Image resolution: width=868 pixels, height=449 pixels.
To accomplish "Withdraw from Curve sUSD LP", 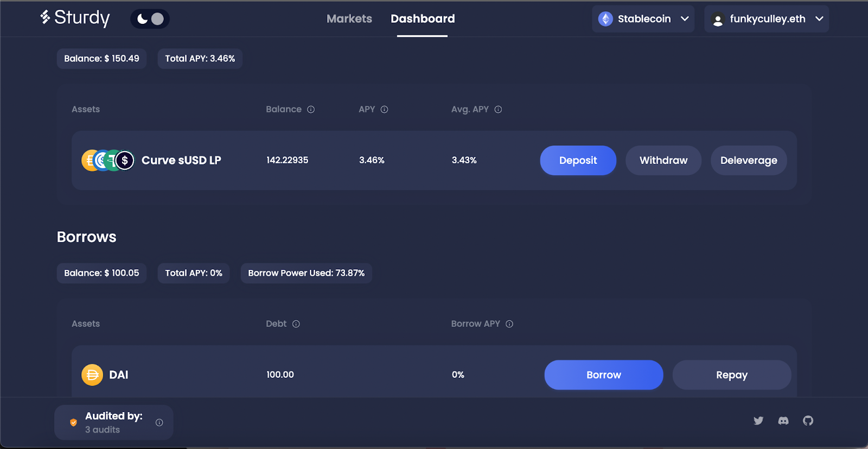I will point(663,160).
